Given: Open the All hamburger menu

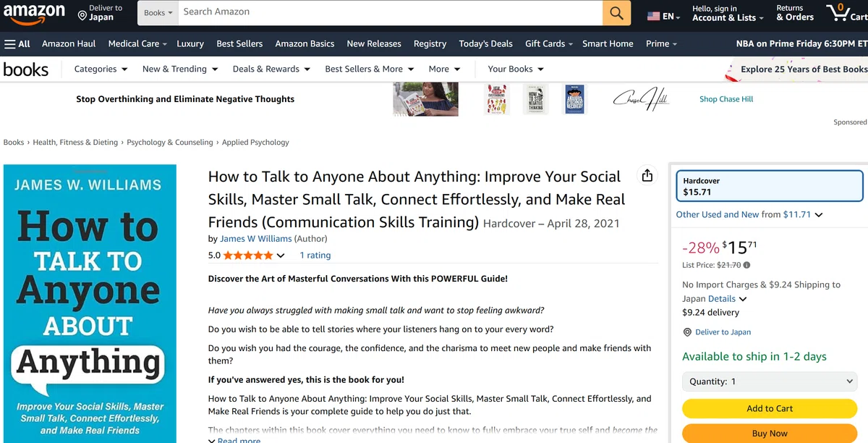Looking at the screenshot, I should point(17,43).
